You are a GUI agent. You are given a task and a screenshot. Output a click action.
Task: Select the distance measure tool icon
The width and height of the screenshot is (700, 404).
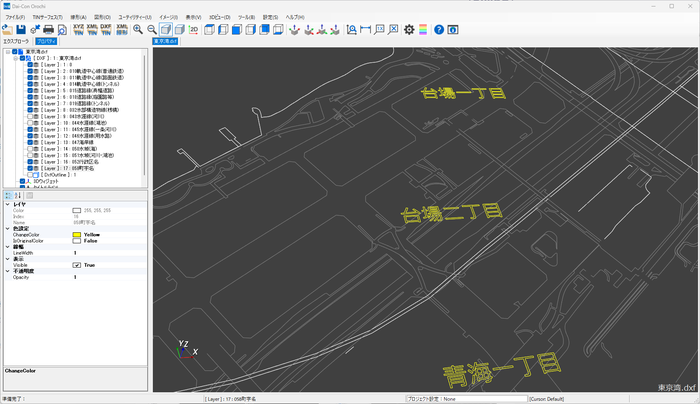click(x=365, y=29)
